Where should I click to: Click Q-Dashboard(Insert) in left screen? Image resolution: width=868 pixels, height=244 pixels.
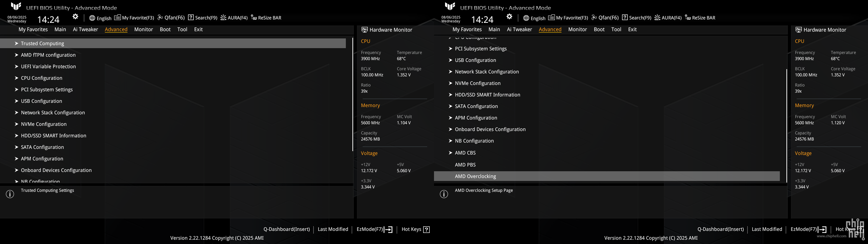[x=286, y=229]
